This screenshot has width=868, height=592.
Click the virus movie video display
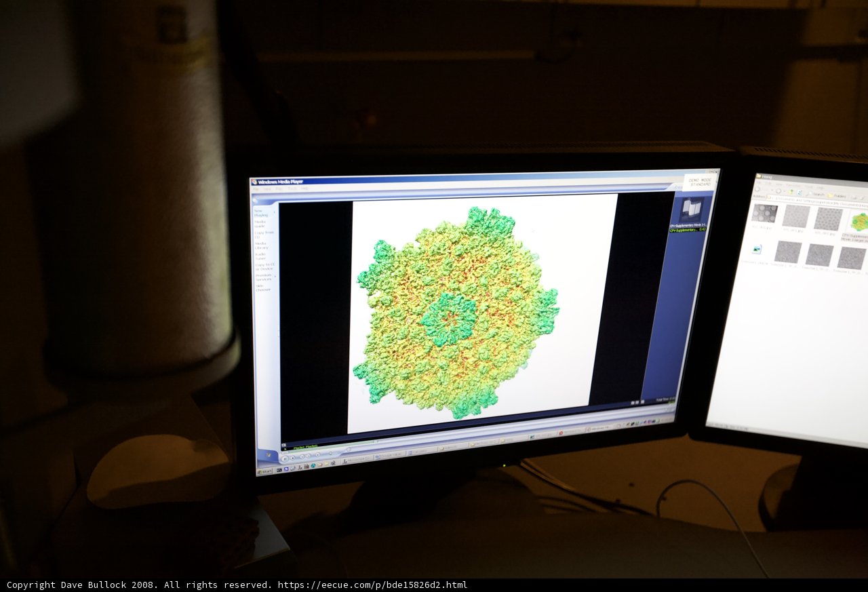click(x=482, y=313)
